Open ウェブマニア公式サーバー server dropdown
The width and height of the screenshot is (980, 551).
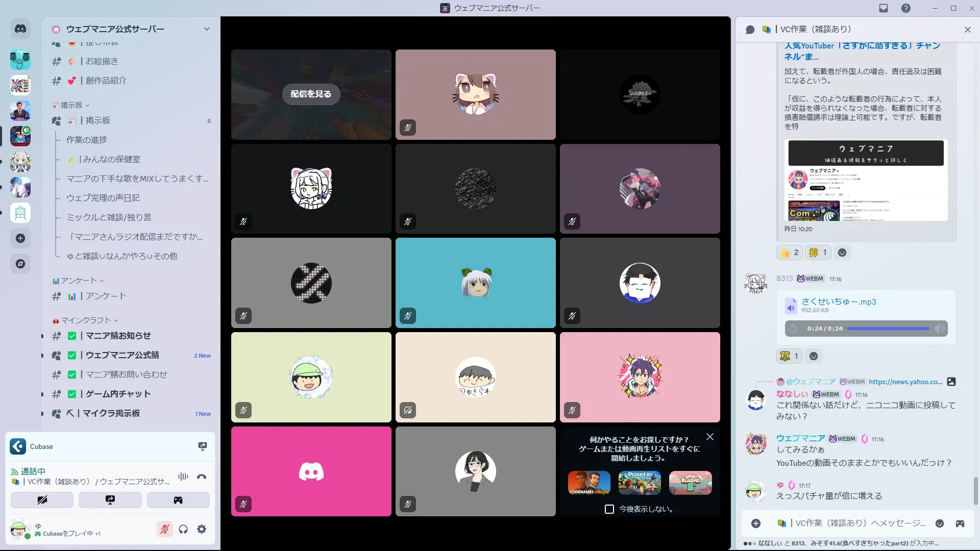click(206, 29)
